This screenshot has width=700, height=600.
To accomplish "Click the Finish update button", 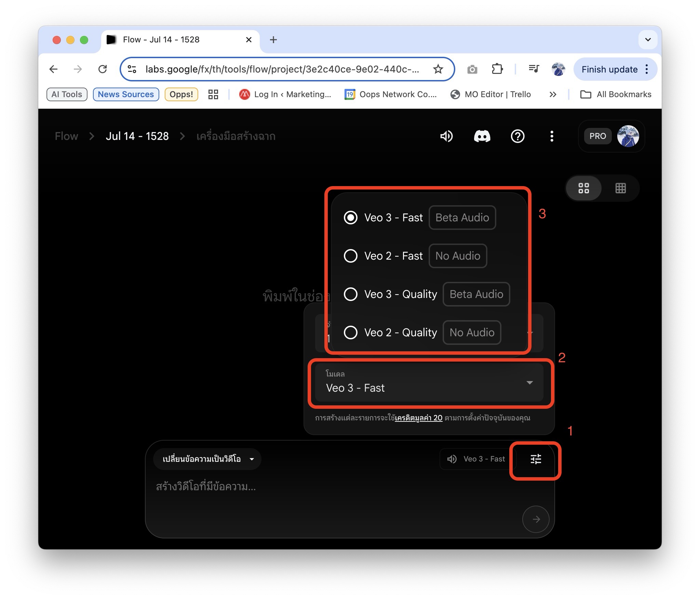I will tap(609, 69).
